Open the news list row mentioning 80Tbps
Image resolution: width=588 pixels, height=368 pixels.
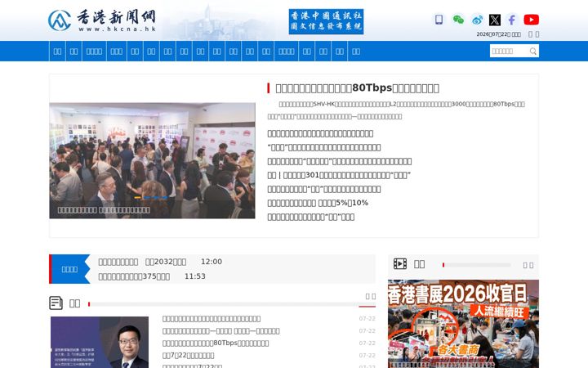[216, 343]
